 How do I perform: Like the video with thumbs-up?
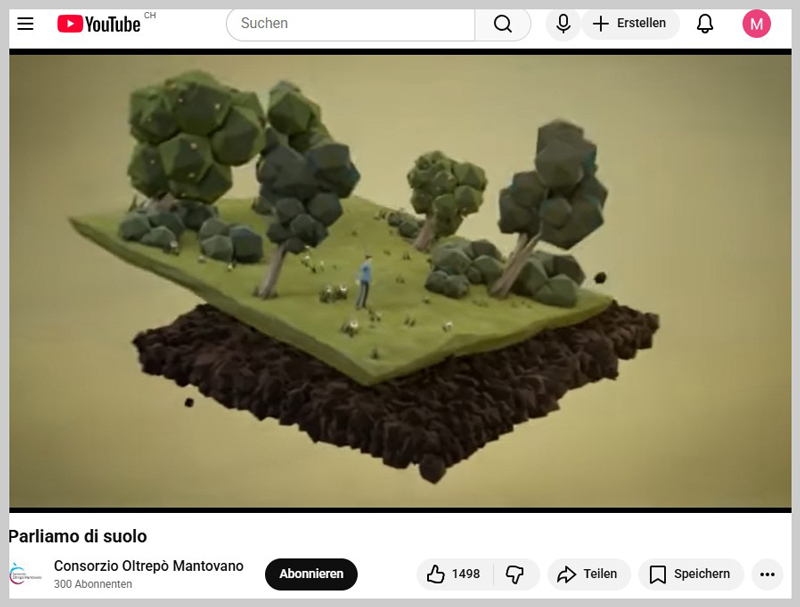point(454,574)
